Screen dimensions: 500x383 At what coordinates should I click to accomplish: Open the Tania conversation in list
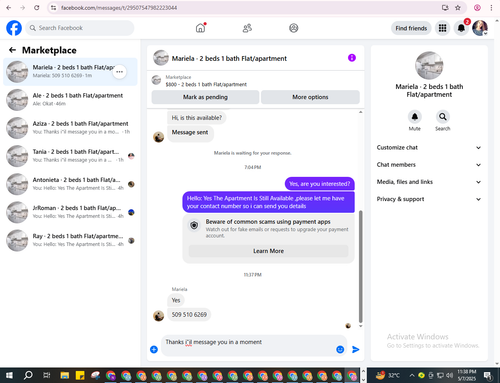(x=70, y=156)
